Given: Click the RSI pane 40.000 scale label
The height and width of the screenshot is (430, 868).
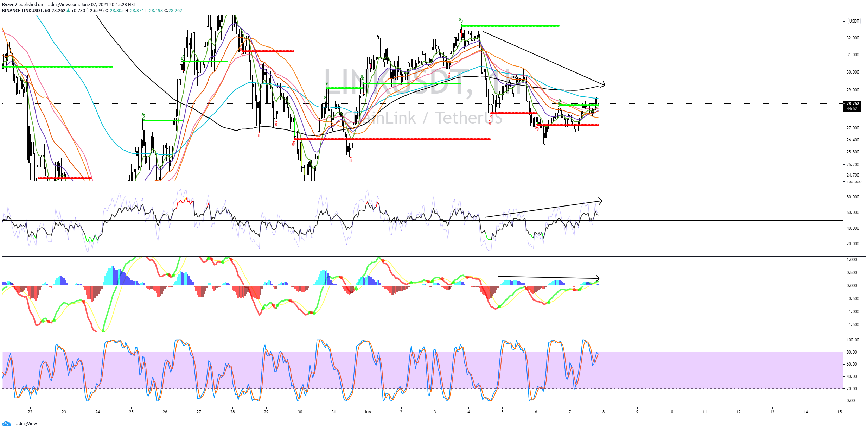Looking at the screenshot, I should [x=853, y=228].
